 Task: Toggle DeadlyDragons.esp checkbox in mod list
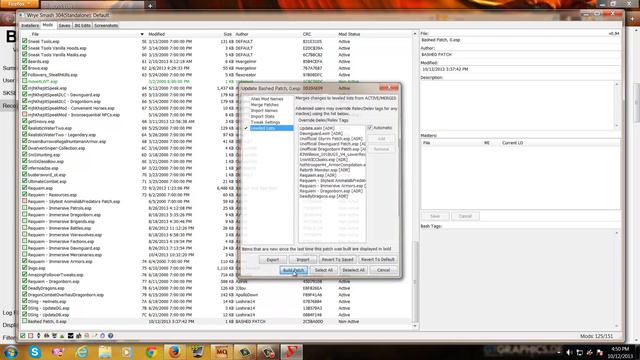pos(24,288)
